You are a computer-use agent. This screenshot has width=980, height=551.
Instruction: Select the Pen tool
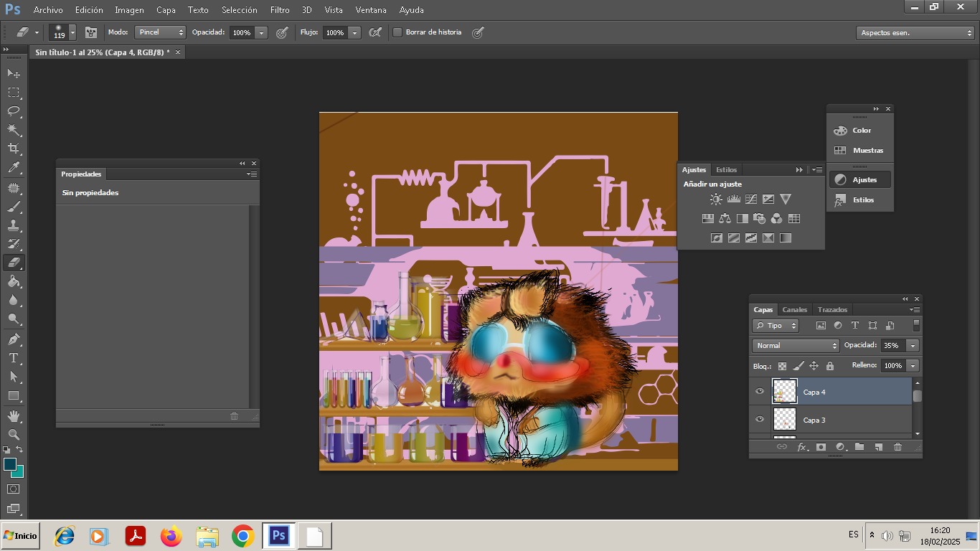point(14,339)
